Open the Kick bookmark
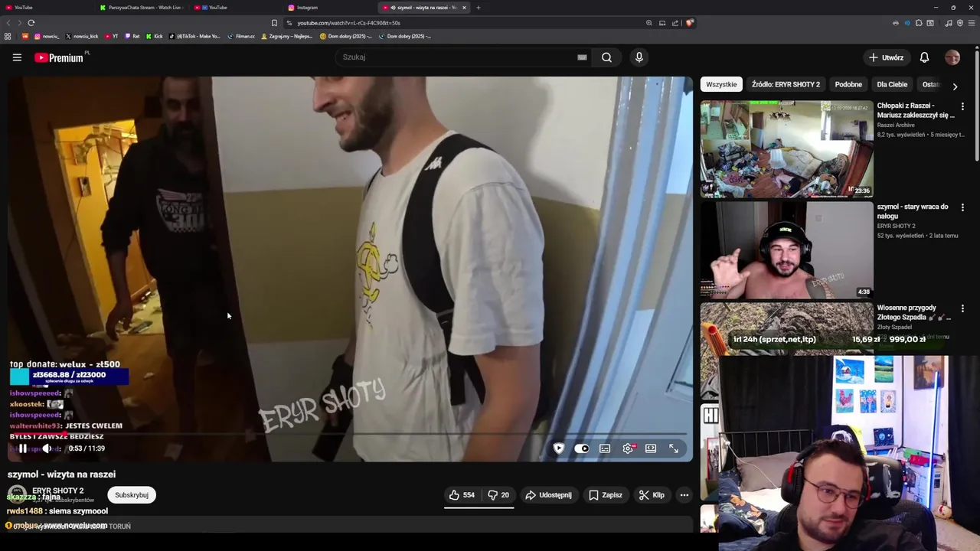 [154, 36]
